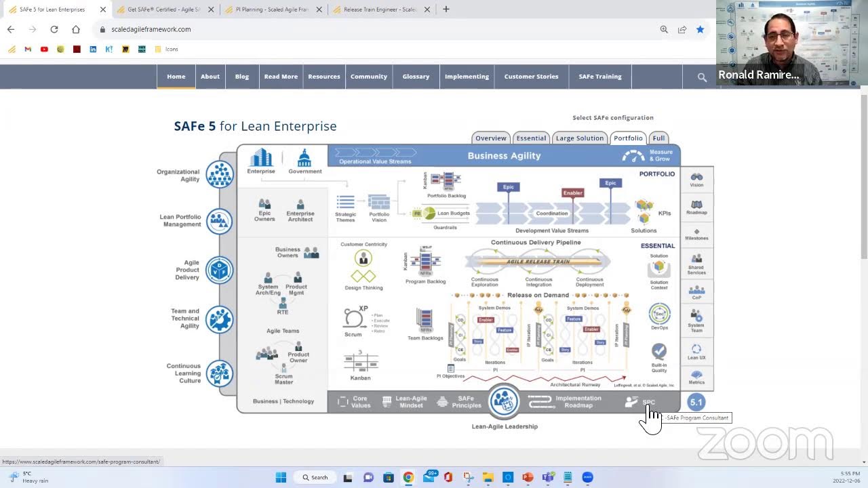The image size is (868, 488).
Task: Open the Blog menu item
Action: point(242,77)
